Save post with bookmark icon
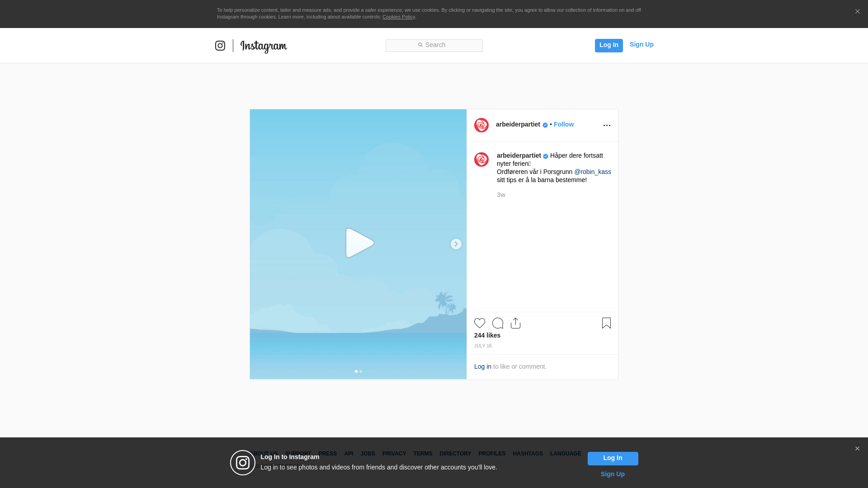 pyautogui.click(x=606, y=323)
